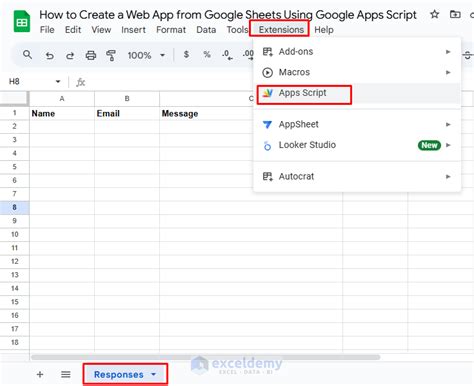
Task: Select the Responses sheet tab
Action: click(125, 374)
